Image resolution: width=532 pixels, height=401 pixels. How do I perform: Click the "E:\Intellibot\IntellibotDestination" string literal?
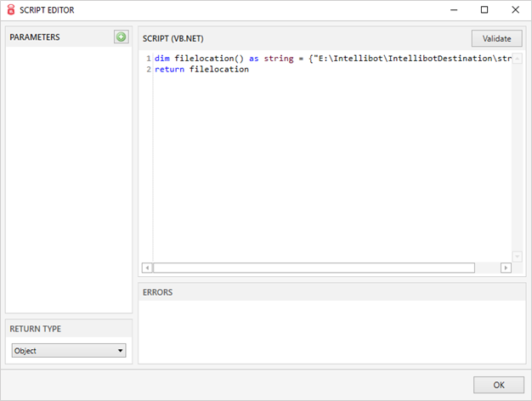tap(412, 59)
